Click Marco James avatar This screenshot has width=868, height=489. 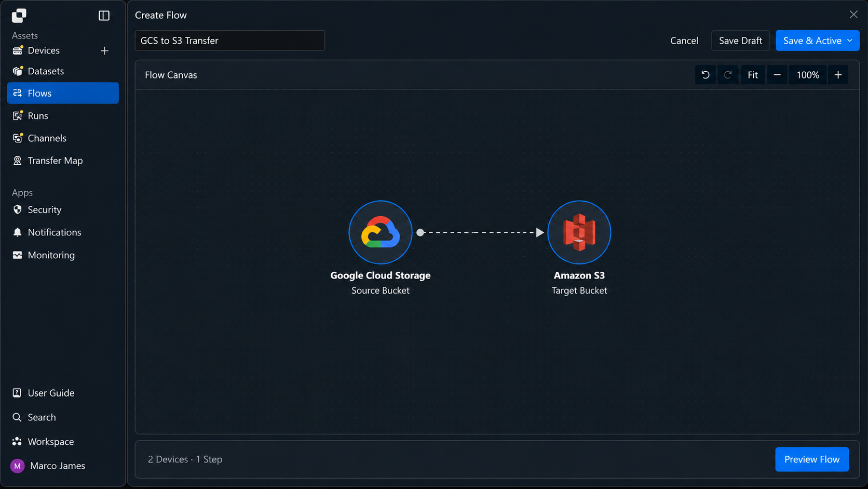[18, 466]
